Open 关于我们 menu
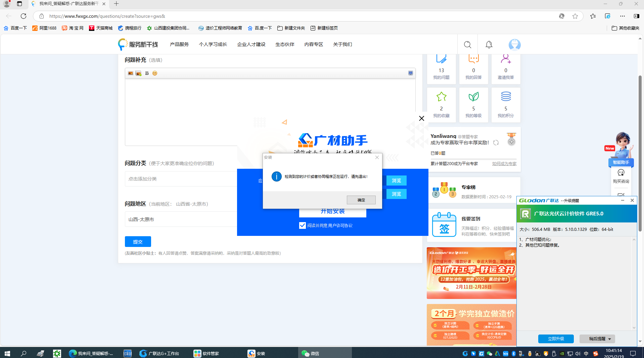This screenshot has width=644, height=358. click(342, 44)
